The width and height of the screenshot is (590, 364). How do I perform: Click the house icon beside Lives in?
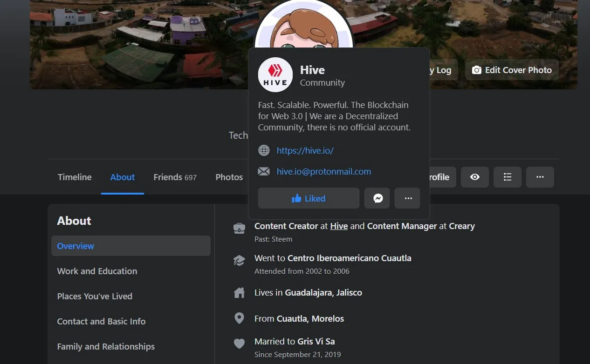[x=239, y=293]
